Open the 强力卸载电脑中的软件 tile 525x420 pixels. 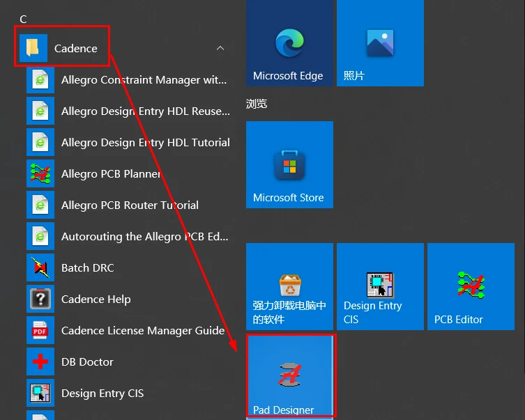pyautogui.click(x=289, y=286)
